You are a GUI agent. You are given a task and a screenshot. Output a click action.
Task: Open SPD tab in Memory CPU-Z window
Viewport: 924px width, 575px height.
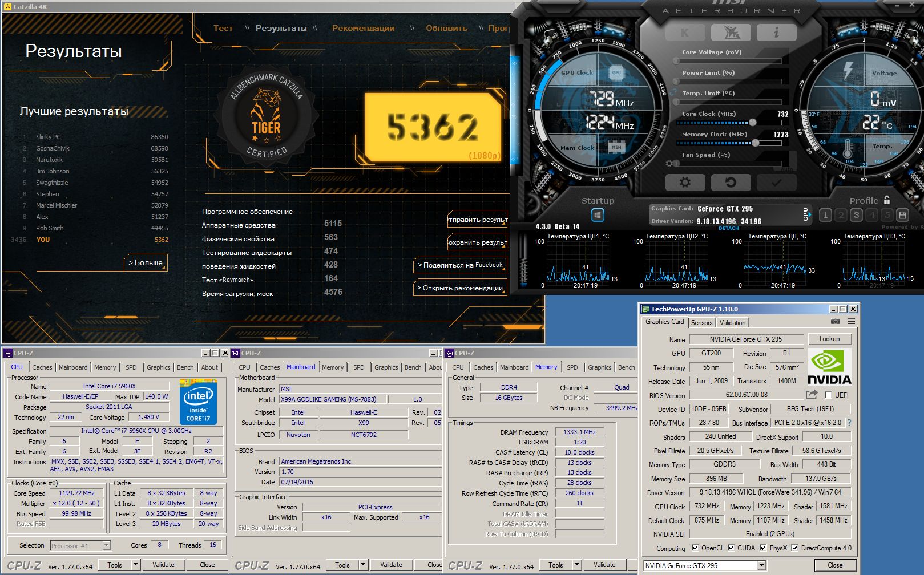(x=572, y=367)
